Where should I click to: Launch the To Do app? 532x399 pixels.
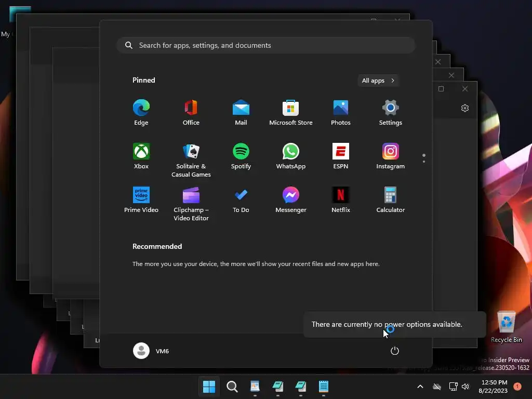pyautogui.click(x=241, y=200)
